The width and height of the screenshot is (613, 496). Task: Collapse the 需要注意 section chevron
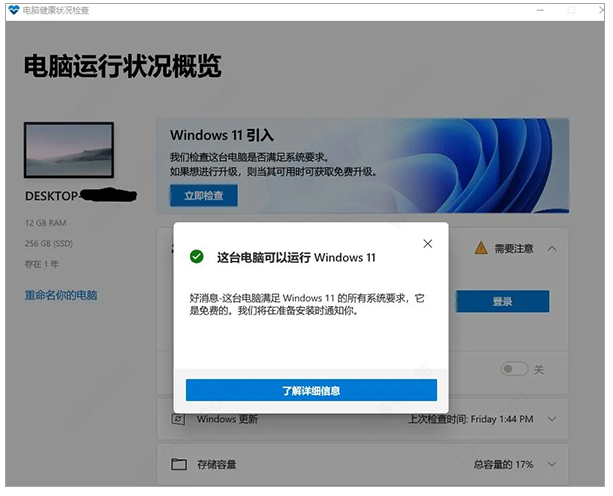pyautogui.click(x=552, y=248)
